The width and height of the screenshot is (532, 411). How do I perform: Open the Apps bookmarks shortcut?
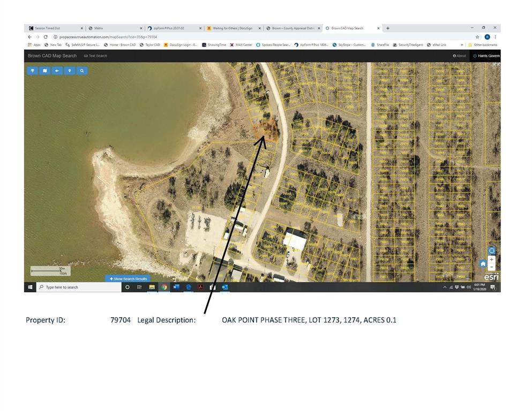pos(34,45)
